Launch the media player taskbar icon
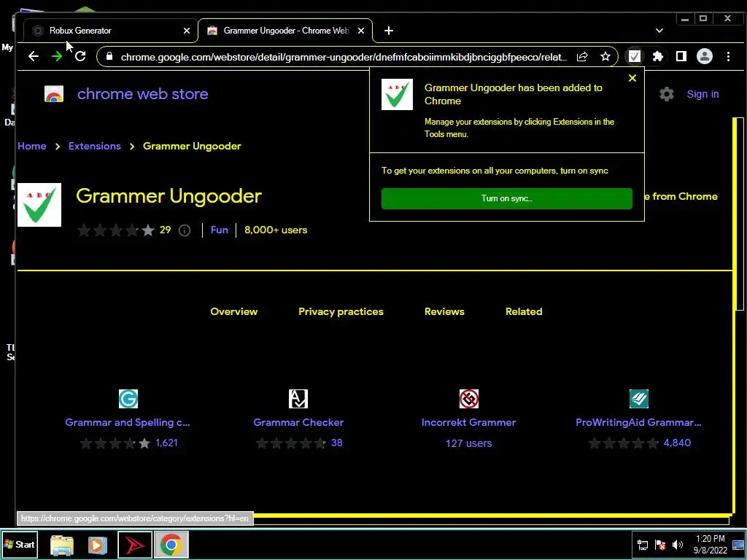Viewport: 747px width, 560px height. click(97, 545)
